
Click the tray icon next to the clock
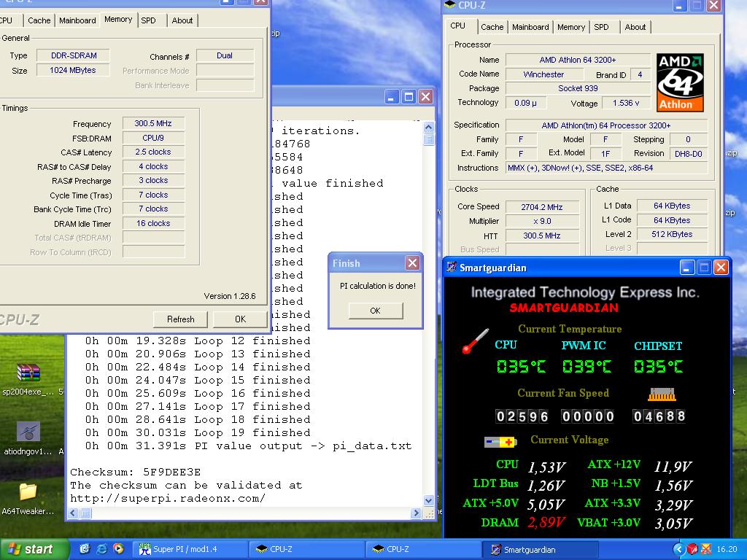[x=706, y=549]
